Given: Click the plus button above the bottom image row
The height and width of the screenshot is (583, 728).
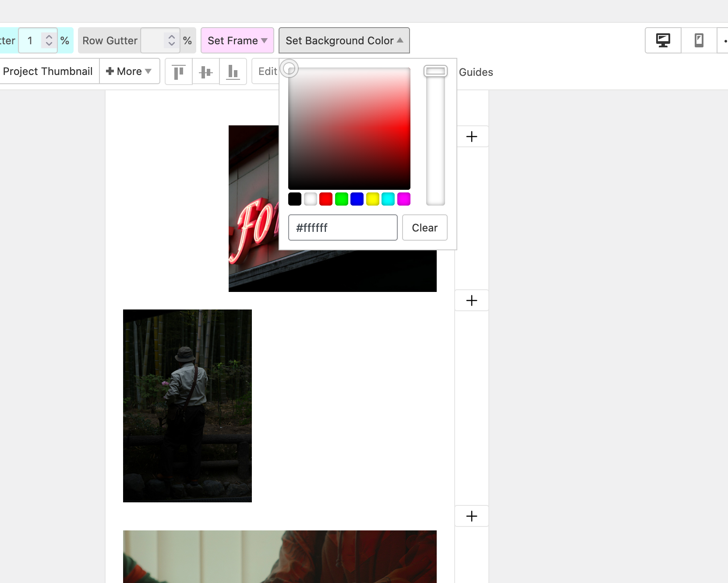Looking at the screenshot, I should (x=472, y=516).
